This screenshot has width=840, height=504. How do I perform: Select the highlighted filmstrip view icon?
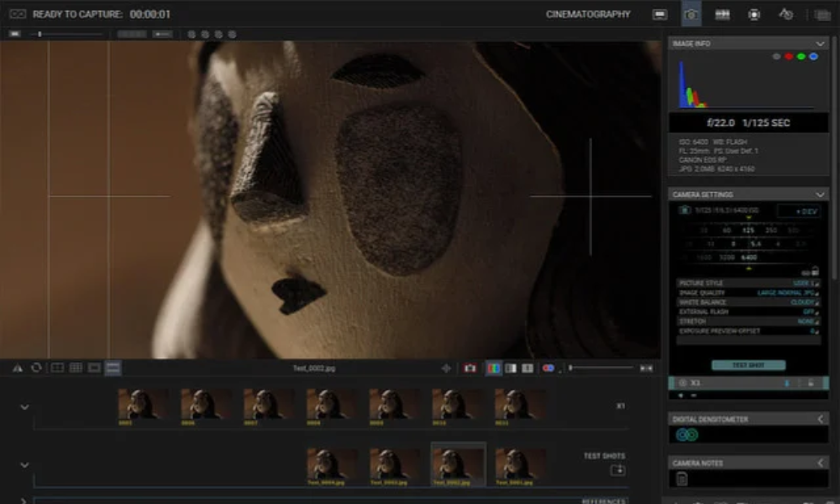(x=113, y=367)
